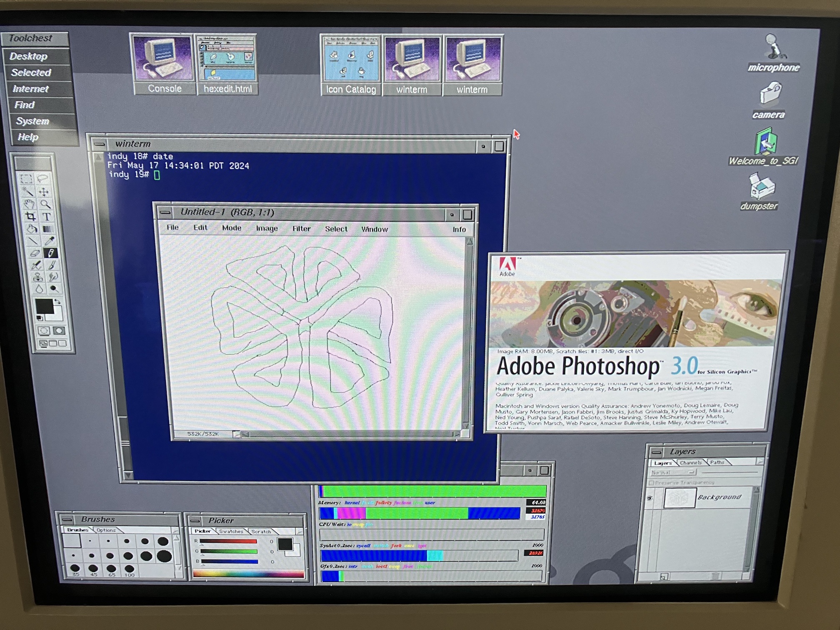
Task: Select the Move tool
Action: [x=44, y=192]
